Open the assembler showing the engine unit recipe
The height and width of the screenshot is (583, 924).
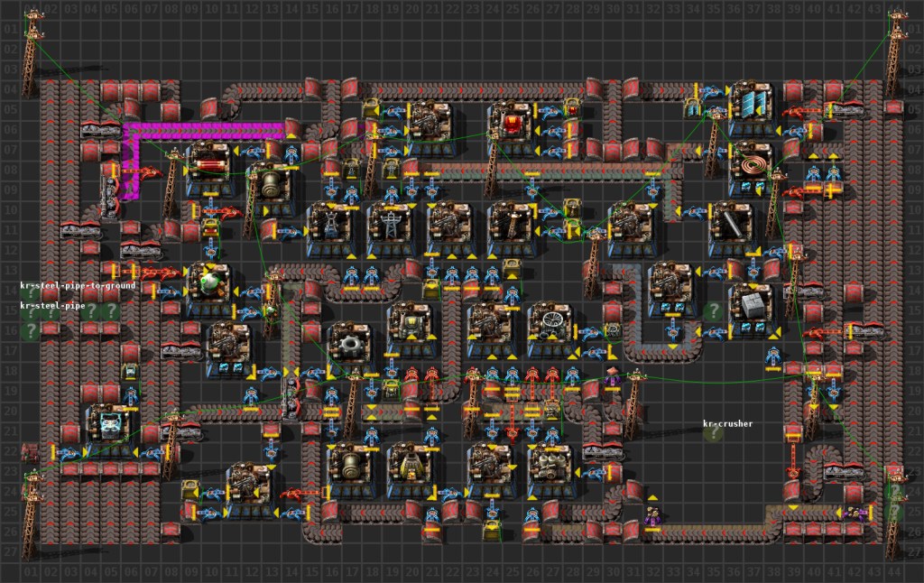550,470
